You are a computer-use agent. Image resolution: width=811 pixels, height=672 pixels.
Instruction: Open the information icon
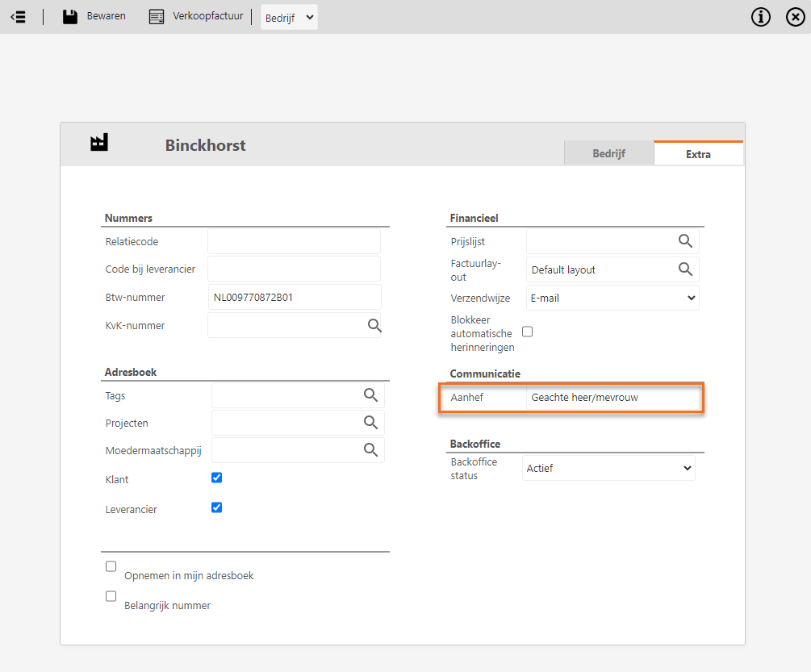tap(761, 17)
